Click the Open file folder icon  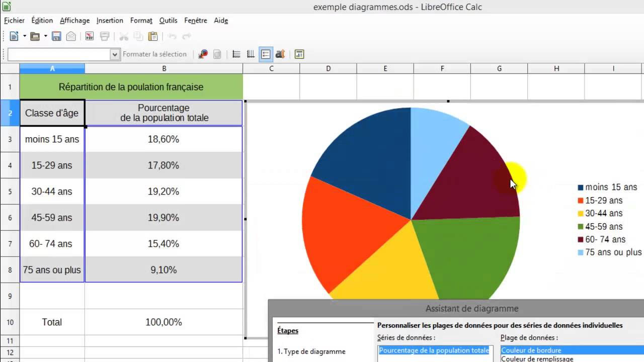point(35,36)
